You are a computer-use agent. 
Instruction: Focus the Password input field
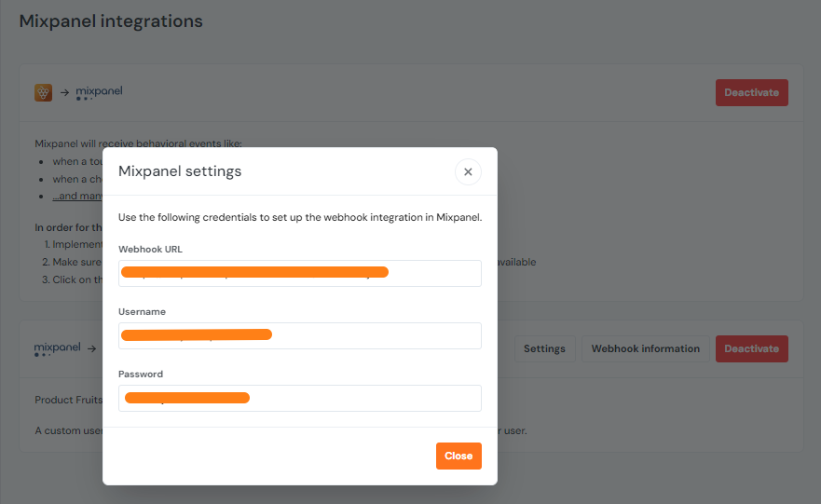(x=299, y=399)
